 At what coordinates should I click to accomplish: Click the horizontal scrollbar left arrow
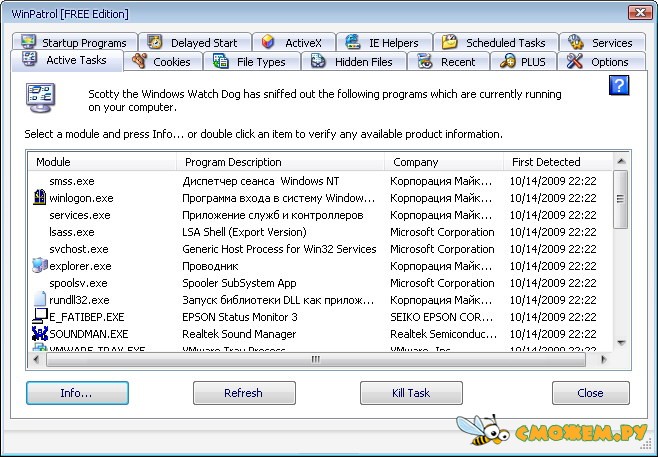36,359
